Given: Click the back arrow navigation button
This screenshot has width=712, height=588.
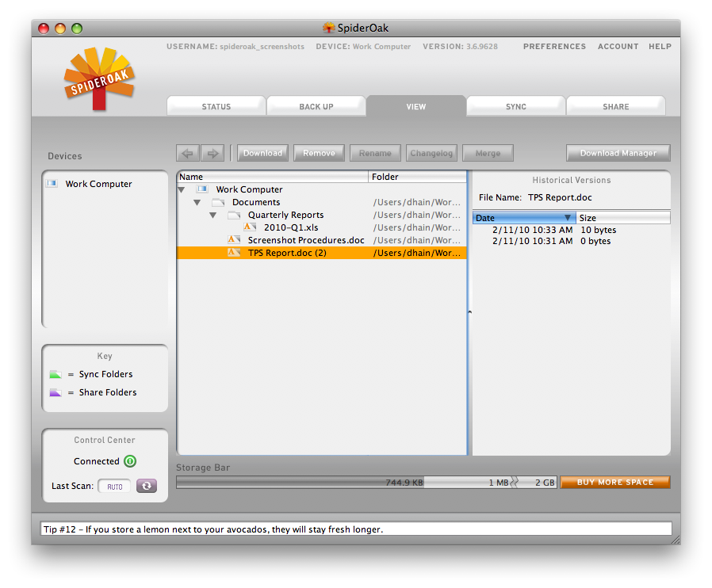Looking at the screenshot, I should [188, 153].
